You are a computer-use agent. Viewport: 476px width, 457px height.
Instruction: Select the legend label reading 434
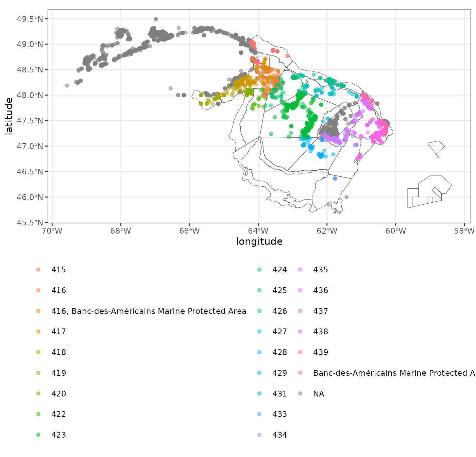click(279, 435)
